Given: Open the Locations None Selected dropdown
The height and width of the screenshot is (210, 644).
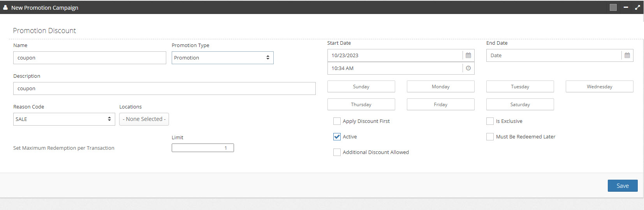Looking at the screenshot, I should [144, 119].
